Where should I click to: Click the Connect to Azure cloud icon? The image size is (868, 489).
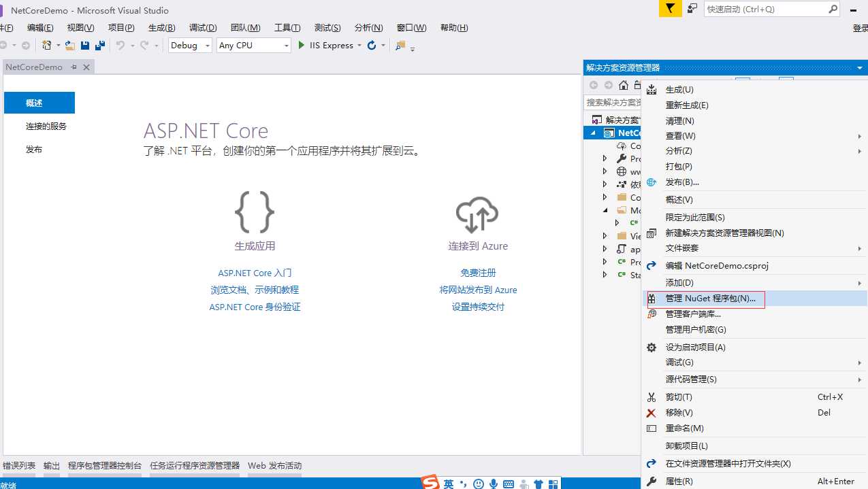click(x=477, y=214)
